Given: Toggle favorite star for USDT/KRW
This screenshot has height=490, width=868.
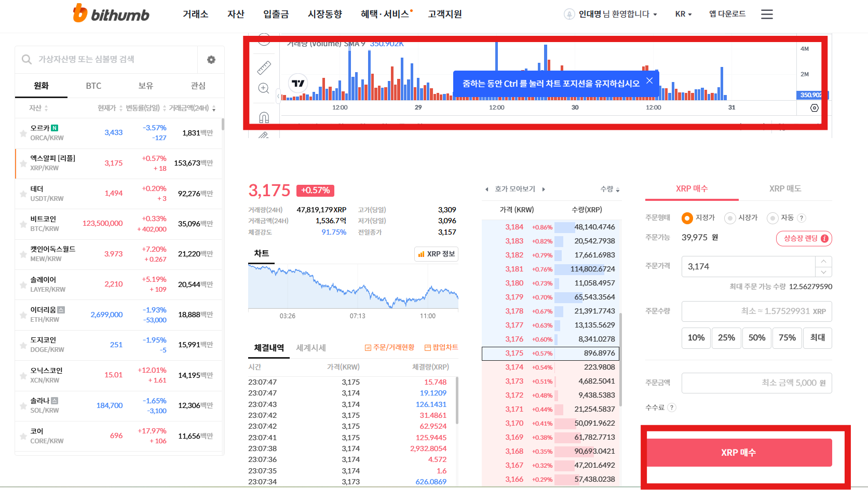Looking at the screenshot, I should [x=23, y=194].
